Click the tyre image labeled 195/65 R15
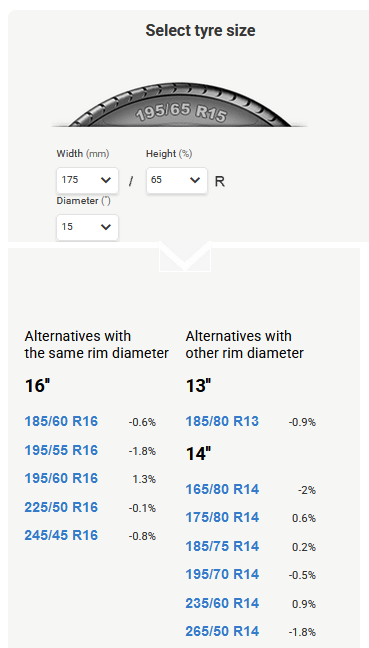Screen dimensions: 369x648 point(180,104)
